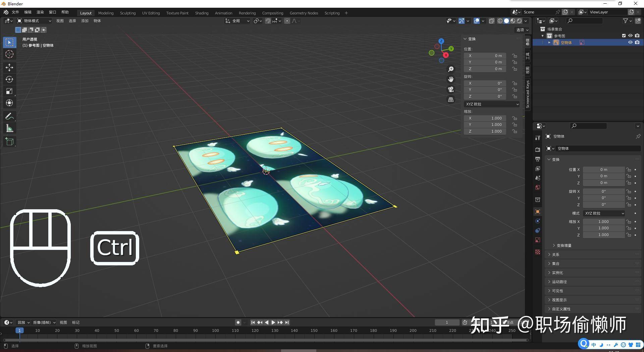Viewport: 644px width, 352px height.
Task: Open the 抠像(插帧) keying popover
Action: point(44,322)
